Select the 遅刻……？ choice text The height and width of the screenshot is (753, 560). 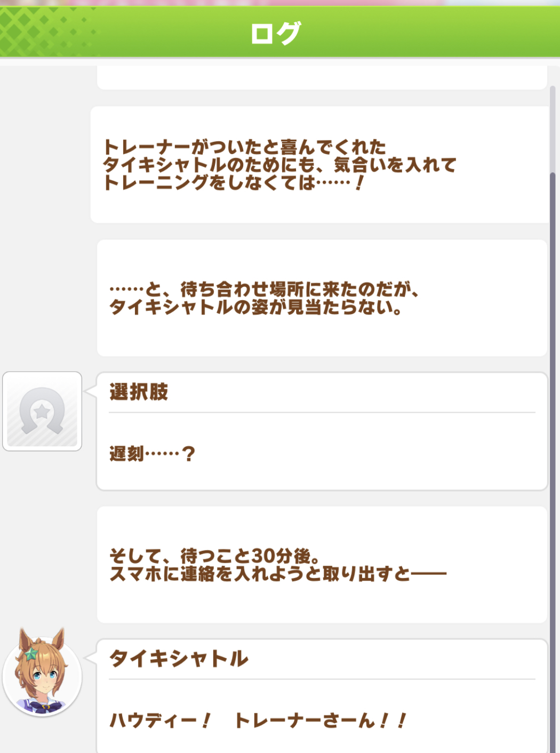(x=153, y=454)
